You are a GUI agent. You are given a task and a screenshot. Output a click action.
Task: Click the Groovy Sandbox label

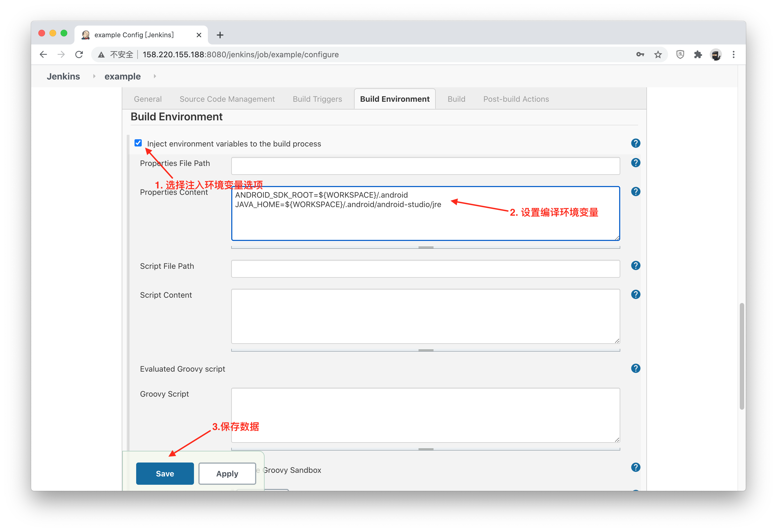tap(292, 470)
